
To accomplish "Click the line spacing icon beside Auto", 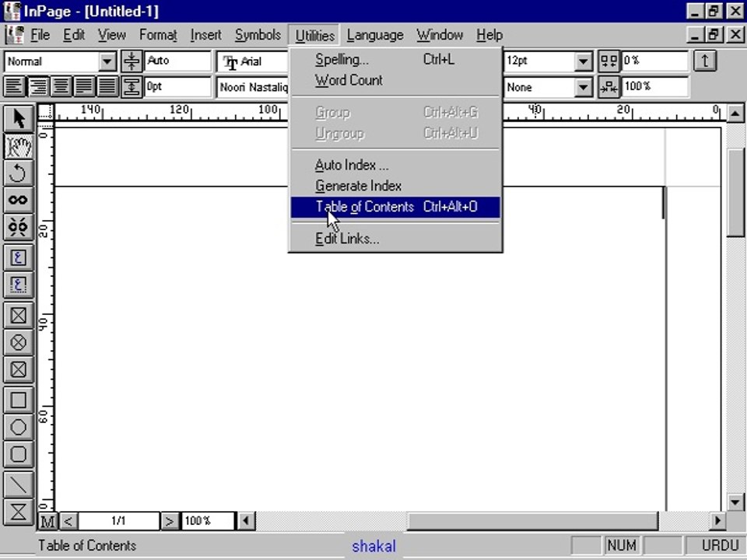I will 132,61.
